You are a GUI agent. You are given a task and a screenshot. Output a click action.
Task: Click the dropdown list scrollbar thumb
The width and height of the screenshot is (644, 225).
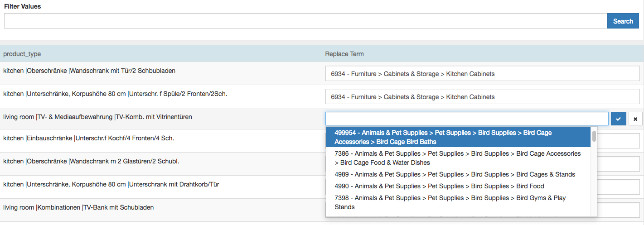[x=594, y=136]
